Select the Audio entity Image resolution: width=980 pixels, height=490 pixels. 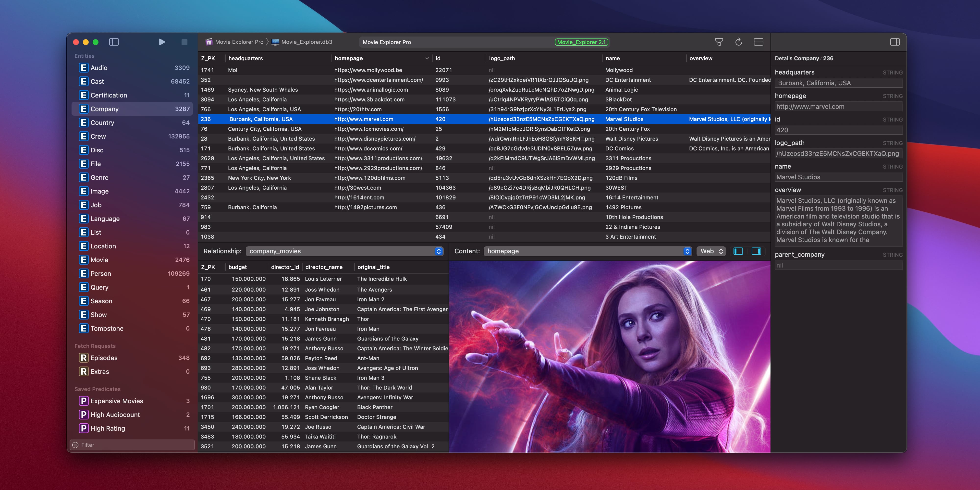pos(132,68)
